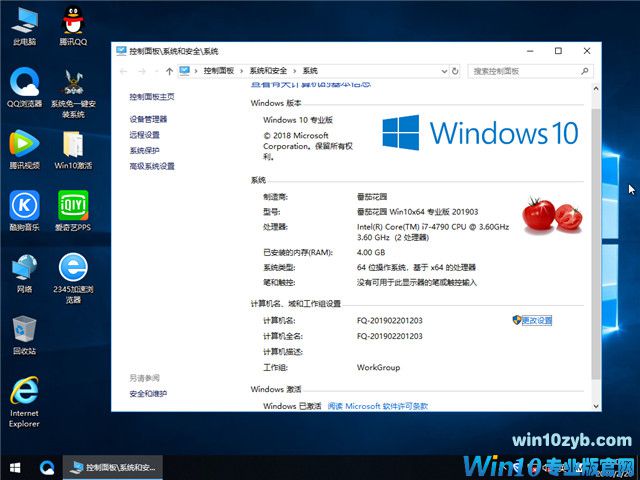Click the Windows 10 logo image

[x=480, y=133]
